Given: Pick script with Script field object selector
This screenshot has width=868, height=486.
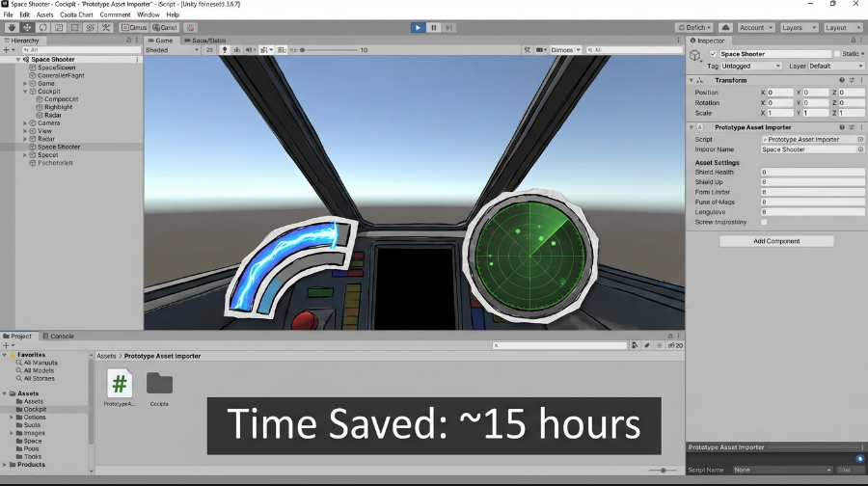Looking at the screenshot, I should coord(860,140).
